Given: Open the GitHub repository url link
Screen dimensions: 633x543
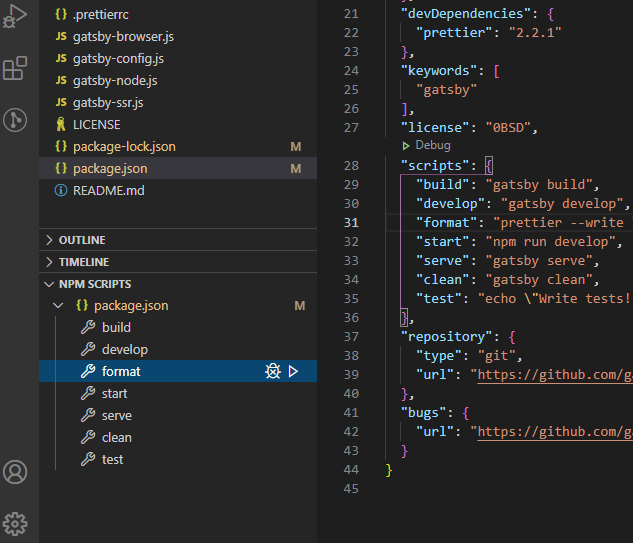Looking at the screenshot, I should pos(555,375).
